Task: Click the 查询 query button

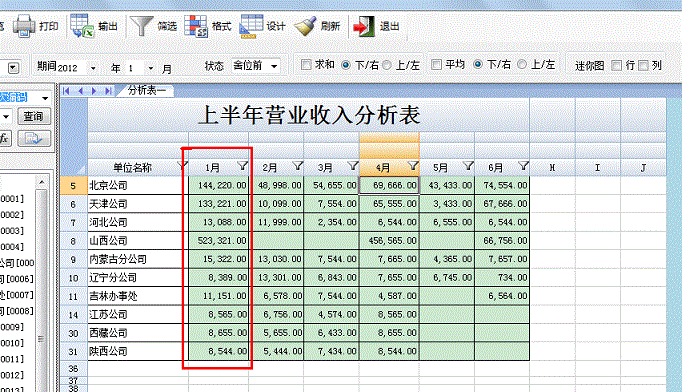Action: click(x=33, y=116)
